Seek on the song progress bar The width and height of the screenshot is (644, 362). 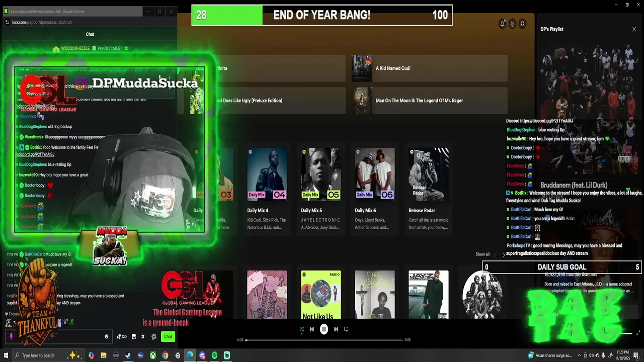click(324, 340)
